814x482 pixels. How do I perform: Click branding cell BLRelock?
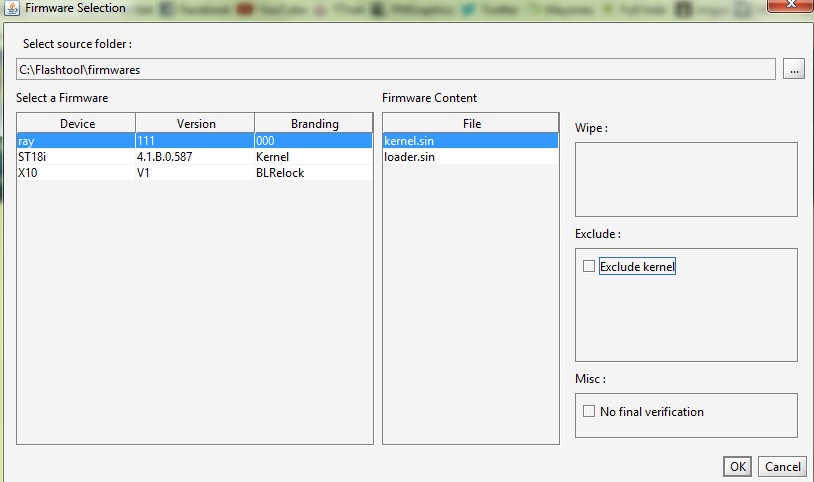coord(313,173)
